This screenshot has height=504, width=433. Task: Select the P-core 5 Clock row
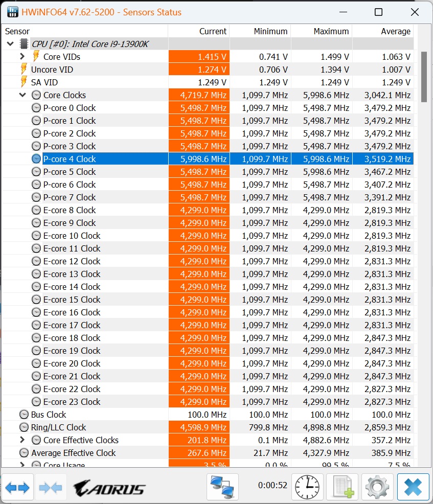(208, 172)
